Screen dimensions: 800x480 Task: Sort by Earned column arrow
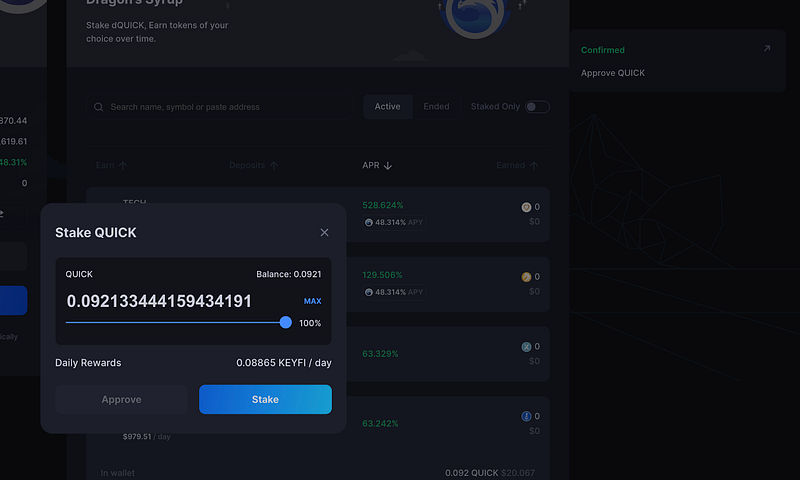[x=534, y=166]
